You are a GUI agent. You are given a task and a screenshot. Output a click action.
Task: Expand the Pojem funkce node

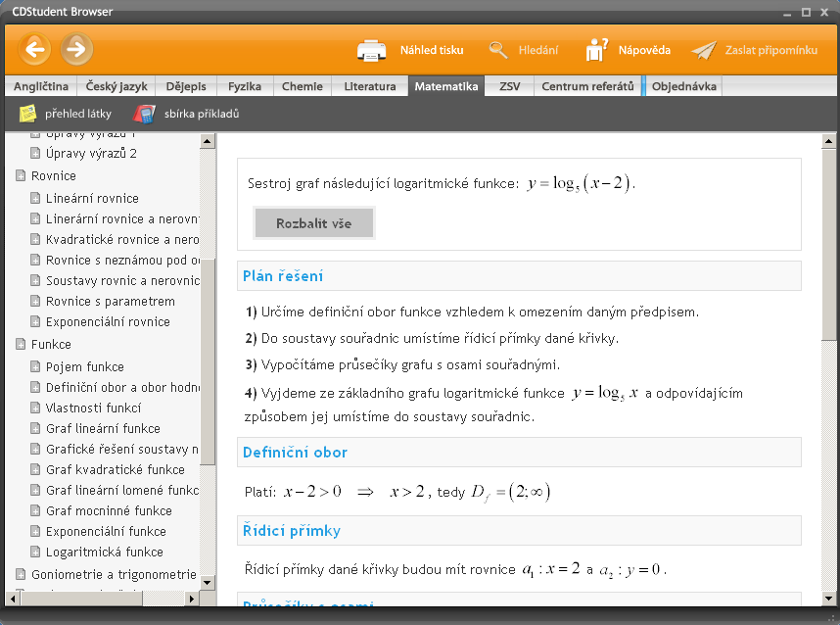[x=35, y=366]
